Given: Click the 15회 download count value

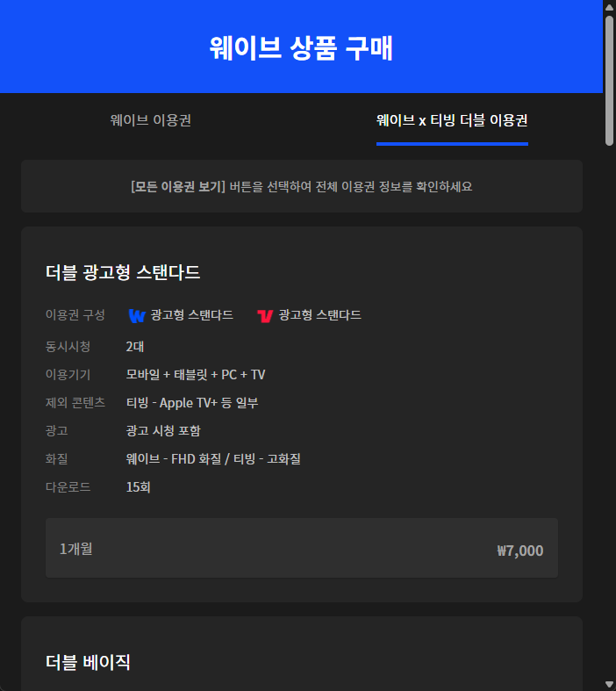Looking at the screenshot, I should tap(139, 487).
